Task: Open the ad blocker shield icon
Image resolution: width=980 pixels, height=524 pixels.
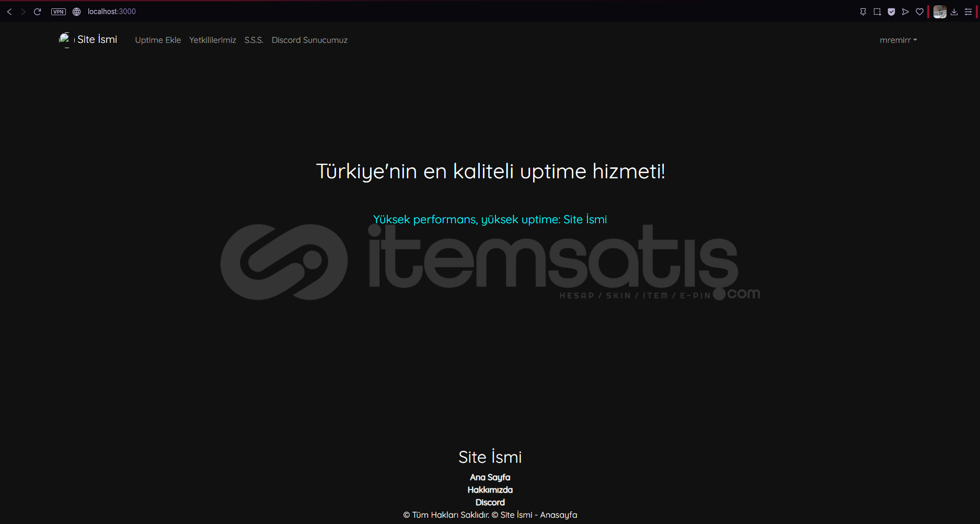Action: [891, 12]
